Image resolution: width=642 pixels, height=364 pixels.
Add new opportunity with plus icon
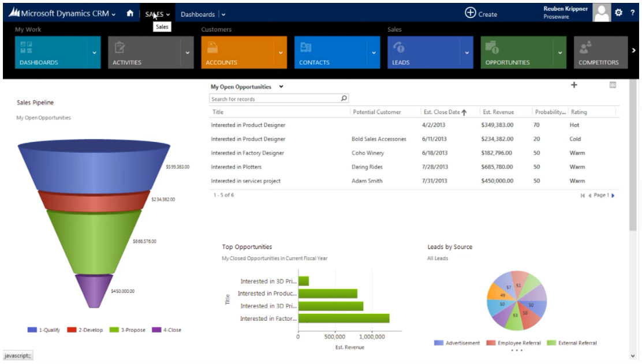pyautogui.click(x=574, y=85)
